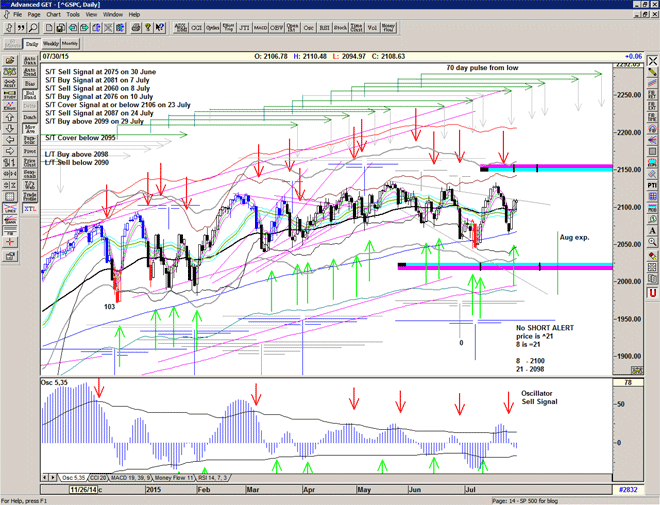Viewport: 660px width, 505px height.
Task: Open the Window menu
Action: click(x=113, y=15)
